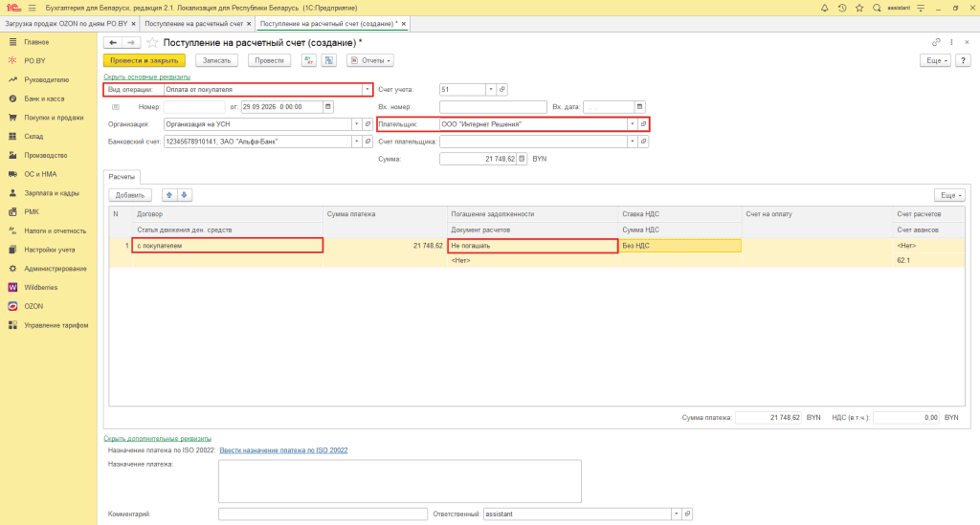Close the current document tab with x
Screen dimensions: 980x525
coord(404,24)
